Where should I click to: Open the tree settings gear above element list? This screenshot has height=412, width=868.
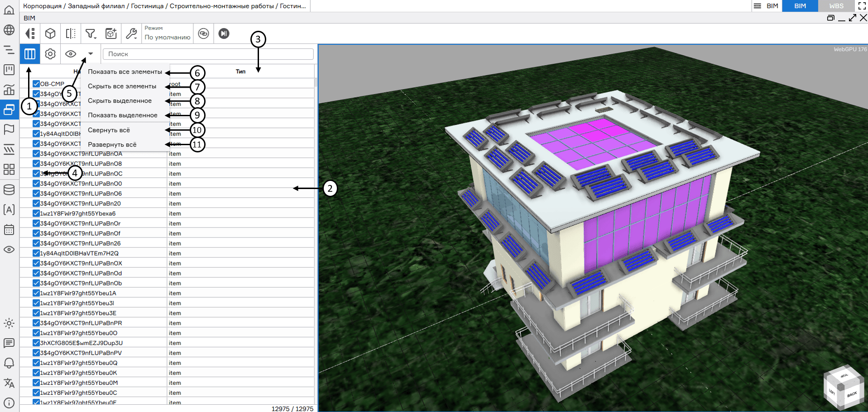[x=50, y=54]
